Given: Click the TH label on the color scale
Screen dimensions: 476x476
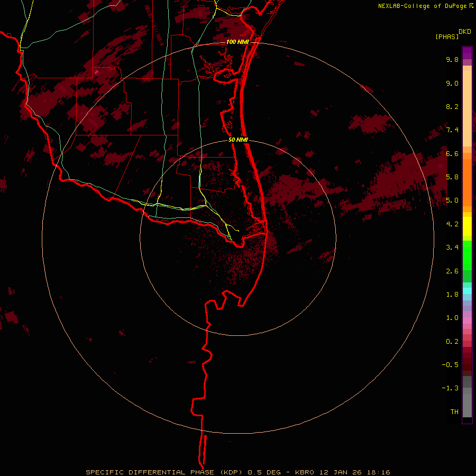Looking at the screenshot, I should [454, 412].
